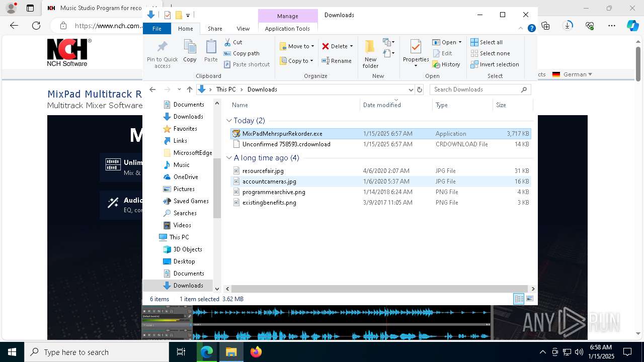Select 3D Objects in navigation pane
Screen dimensions: 644x362
(x=187, y=249)
